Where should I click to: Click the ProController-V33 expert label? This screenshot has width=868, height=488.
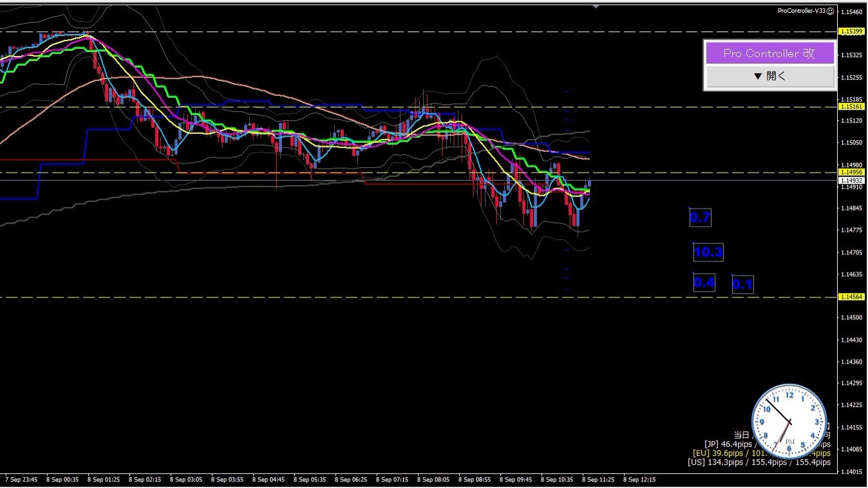[x=802, y=11]
